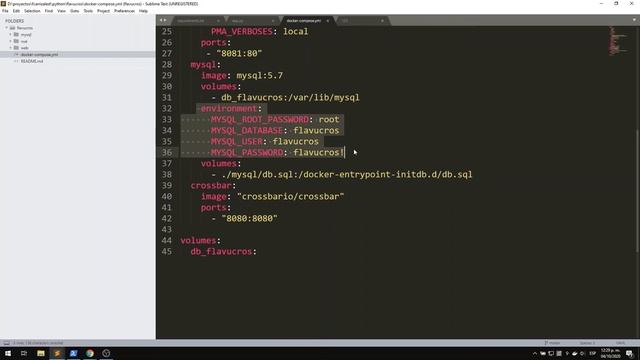The image size is (640, 360).
Task: Collapse the root project folder in sidebar
Action: pos(7,28)
